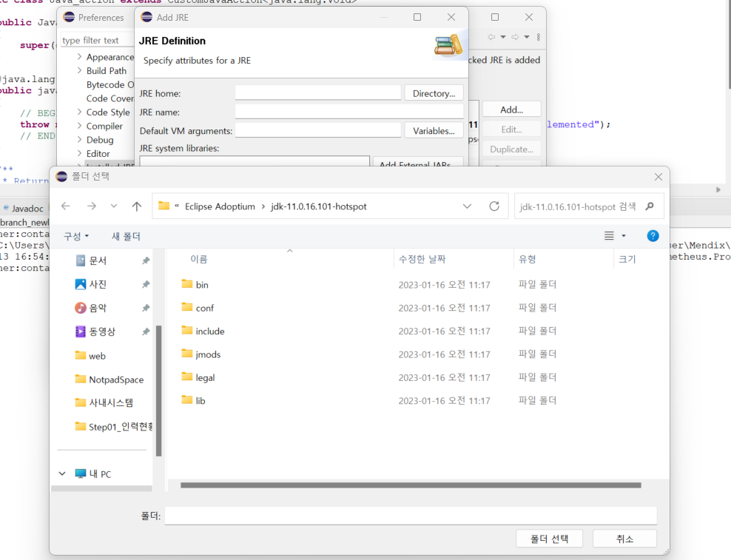The height and width of the screenshot is (560, 731).
Task: Go forward in Preferences page history
Action: (515, 37)
